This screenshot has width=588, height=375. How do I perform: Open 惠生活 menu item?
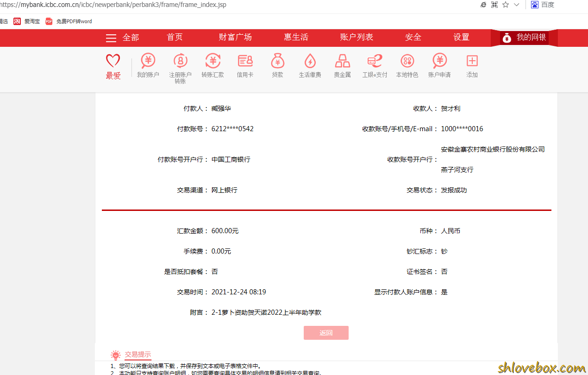click(296, 38)
